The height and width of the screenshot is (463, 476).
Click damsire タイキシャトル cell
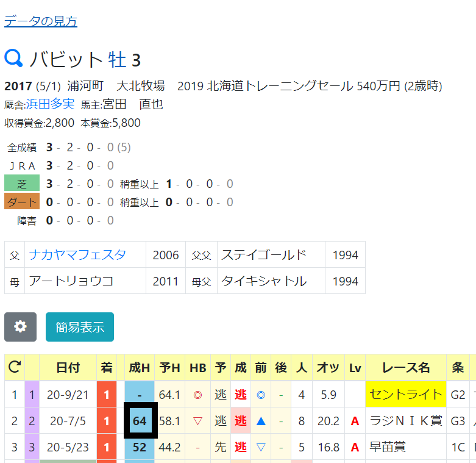(271, 281)
